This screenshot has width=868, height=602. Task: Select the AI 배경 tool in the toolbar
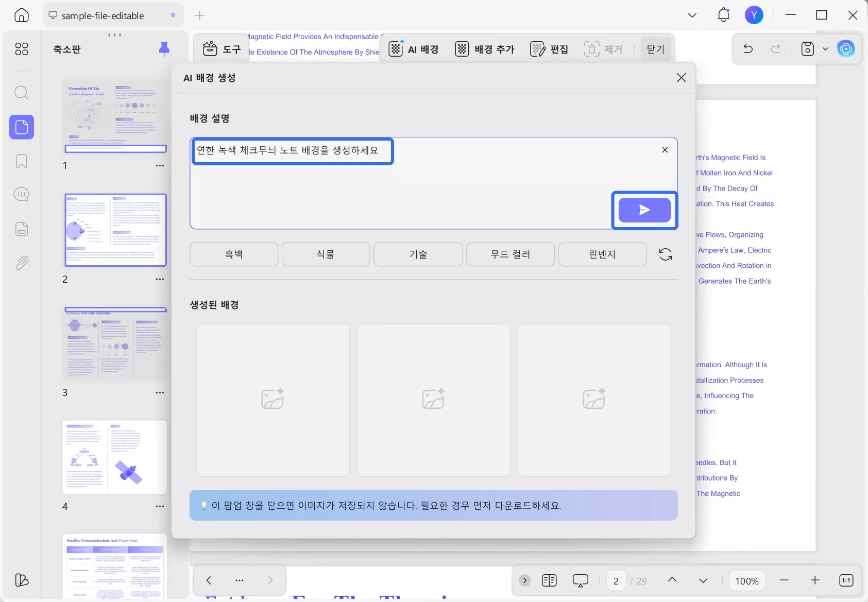tap(415, 49)
